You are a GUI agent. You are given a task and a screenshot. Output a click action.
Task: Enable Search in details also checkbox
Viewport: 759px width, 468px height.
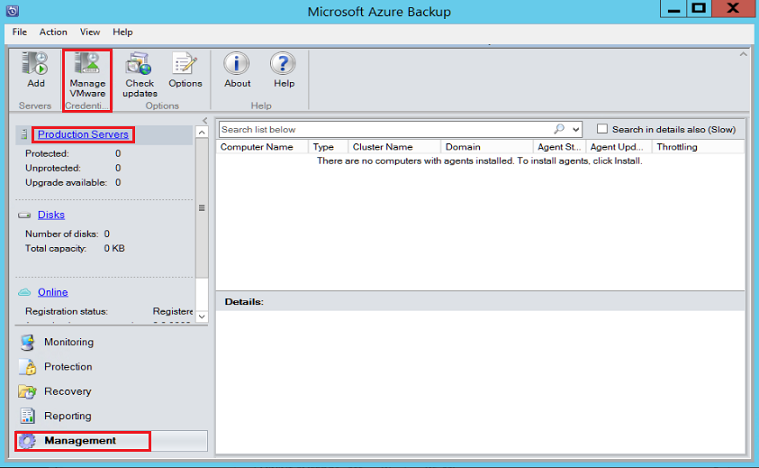point(602,129)
